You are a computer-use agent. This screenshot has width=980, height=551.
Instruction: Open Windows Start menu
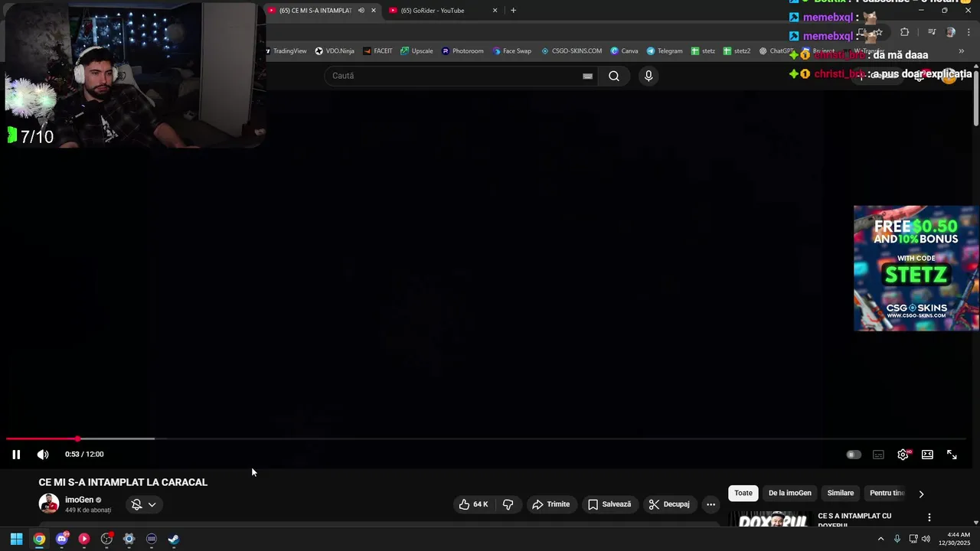pos(16,539)
